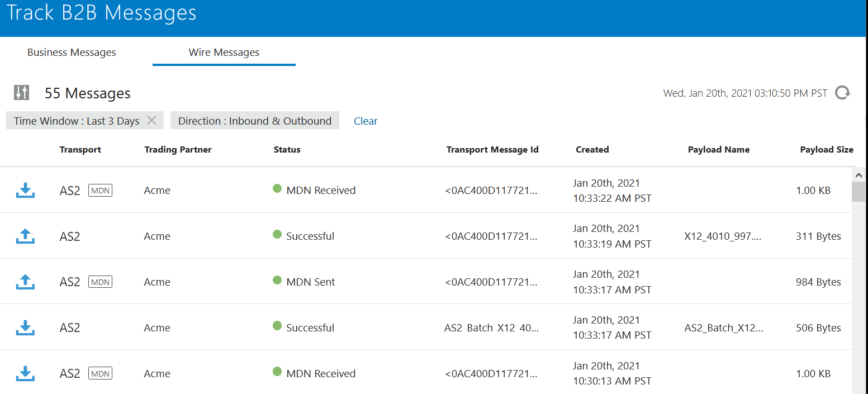This screenshot has height=394, width=868.
Task: Click the Created column header
Action: point(592,150)
